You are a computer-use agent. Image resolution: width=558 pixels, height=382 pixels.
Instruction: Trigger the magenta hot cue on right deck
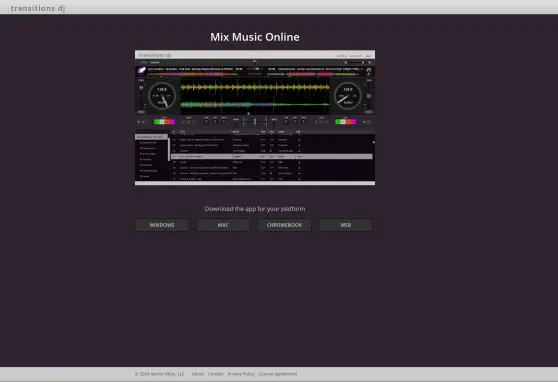[353, 122]
